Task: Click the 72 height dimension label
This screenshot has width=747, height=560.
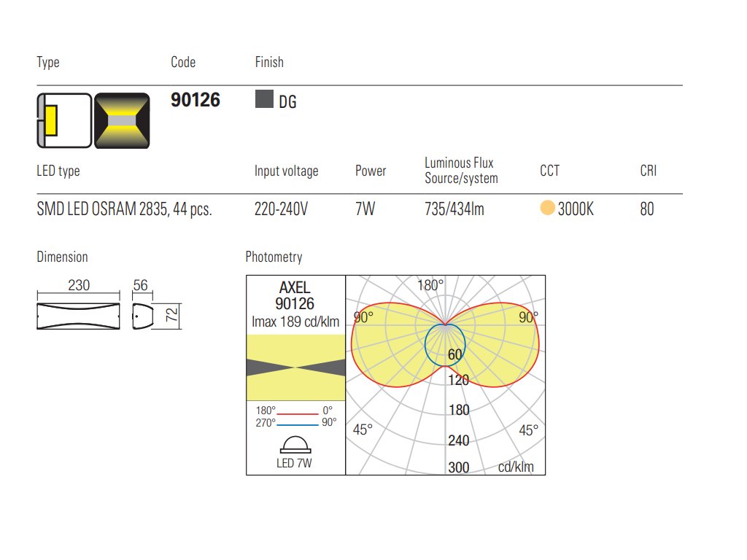Action: pos(171,315)
